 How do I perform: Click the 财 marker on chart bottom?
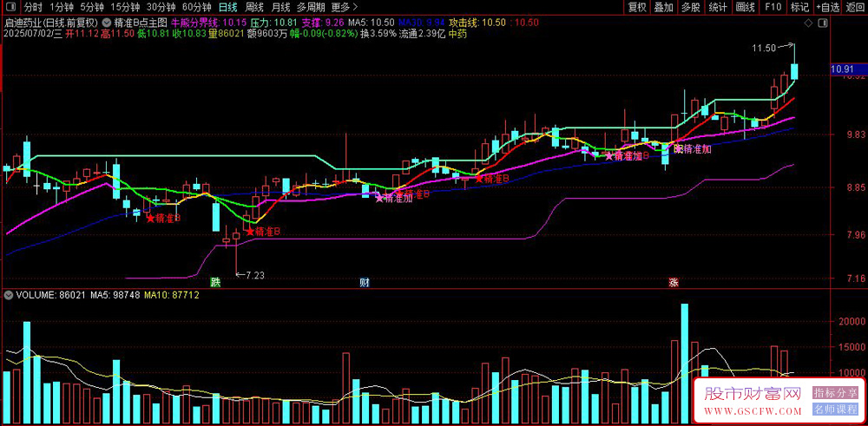pyautogui.click(x=365, y=282)
